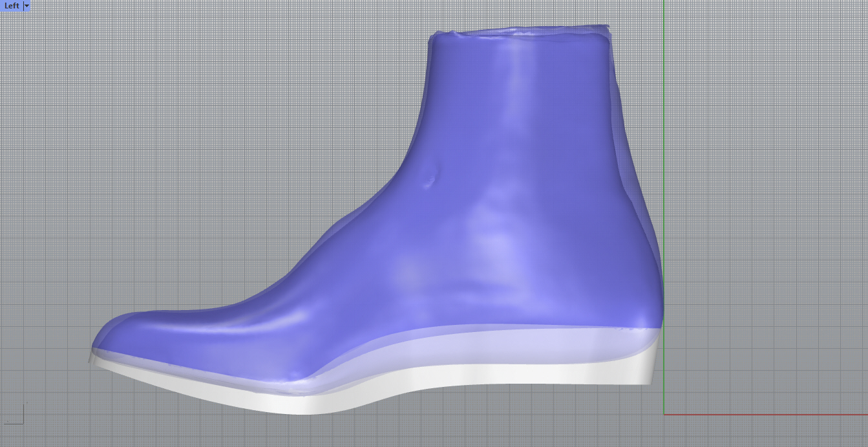
Task: Click the pointed toe tip of the sole
Action: pos(92,357)
